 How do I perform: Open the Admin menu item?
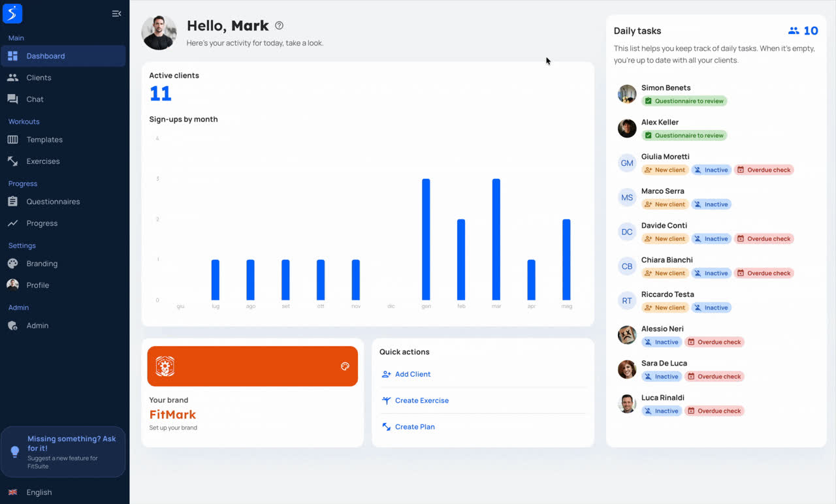(x=63, y=326)
